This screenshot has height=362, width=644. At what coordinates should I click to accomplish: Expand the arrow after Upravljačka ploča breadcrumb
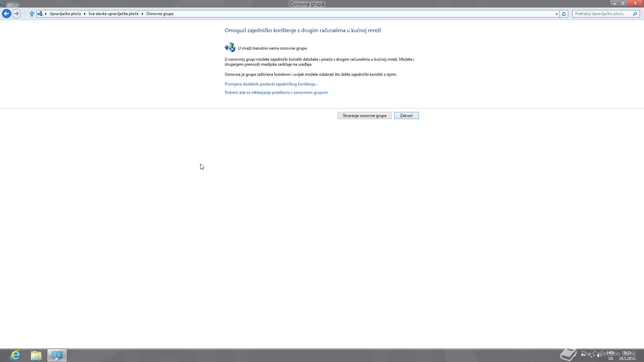(x=85, y=14)
